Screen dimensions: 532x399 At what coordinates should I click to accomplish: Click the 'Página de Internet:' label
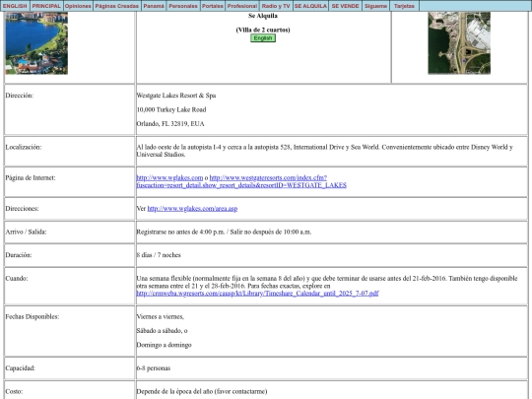31,177
